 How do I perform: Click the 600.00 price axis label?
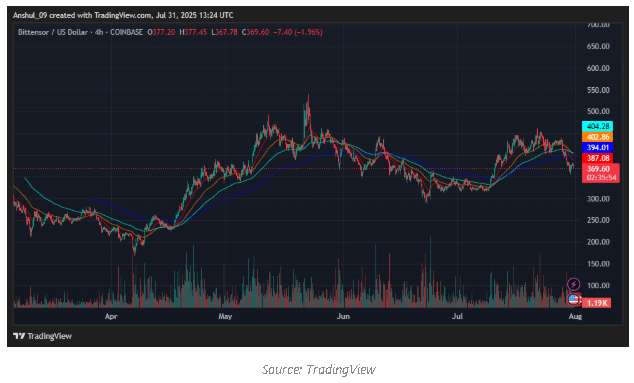click(598, 68)
